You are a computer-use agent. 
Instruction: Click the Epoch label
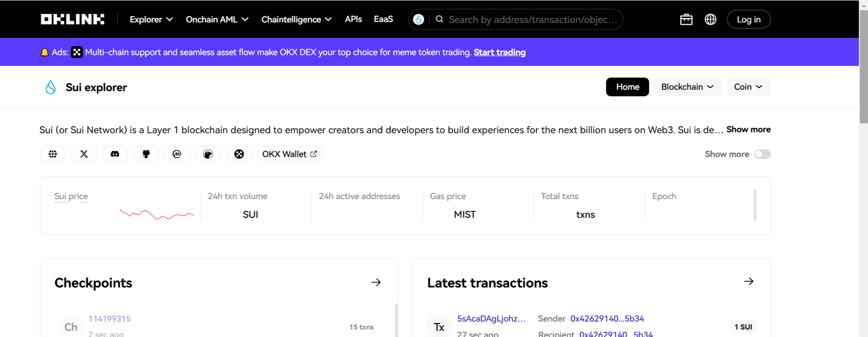tap(664, 196)
